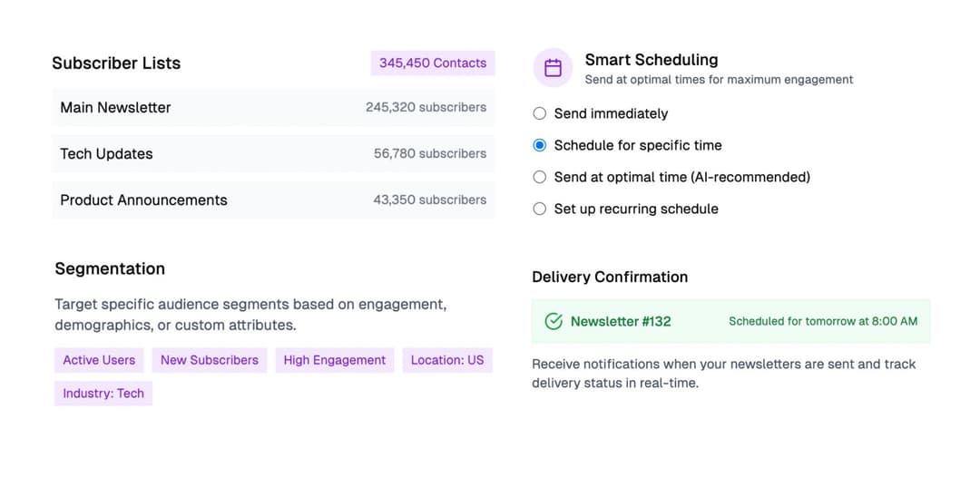980x487 pixels.
Task: Select the High Engagement segment tag
Action: 334,360
